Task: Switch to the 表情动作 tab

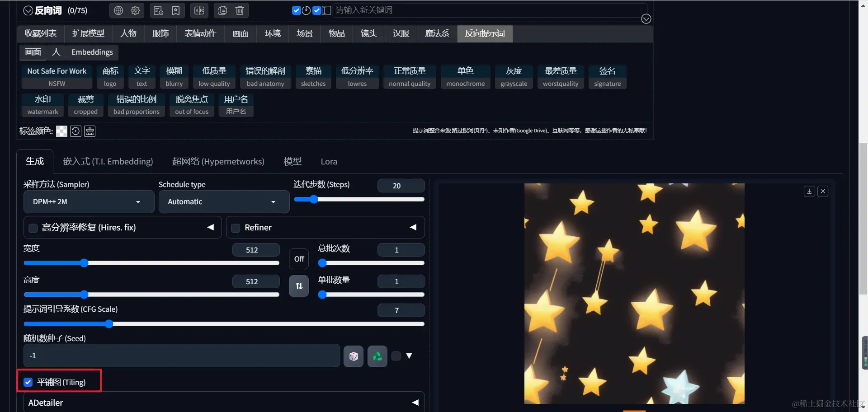Action: (200, 33)
